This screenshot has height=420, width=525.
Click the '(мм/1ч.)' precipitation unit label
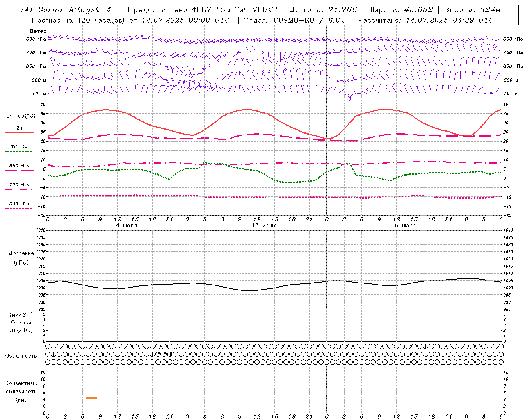(21, 330)
